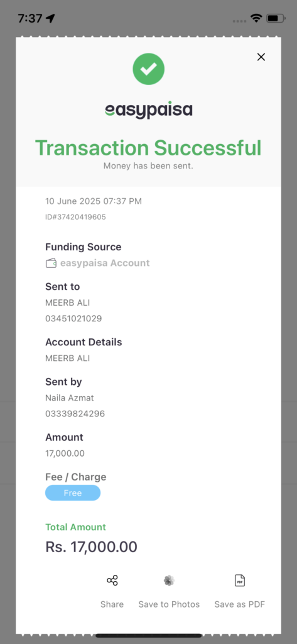The image size is (297, 644).
Task: Close the receipt with the X icon
Action: tap(261, 57)
